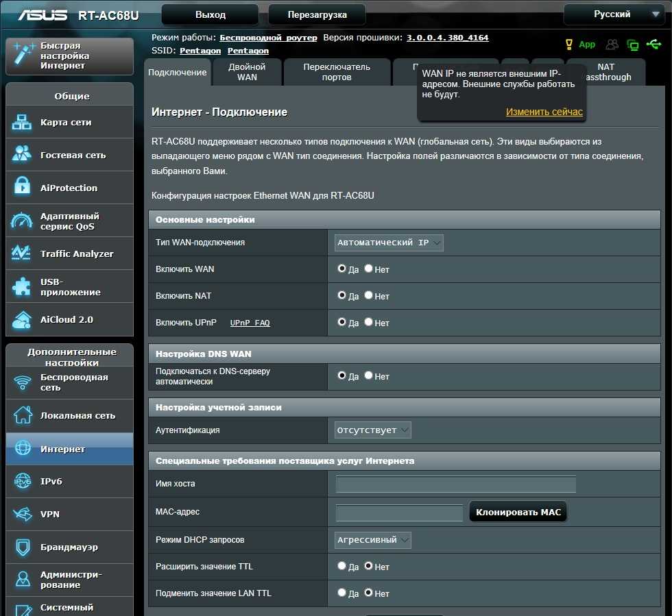Image resolution: width=672 pixels, height=616 pixels.
Task: Click the first Pentagon SSID link
Action: click(x=200, y=51)
